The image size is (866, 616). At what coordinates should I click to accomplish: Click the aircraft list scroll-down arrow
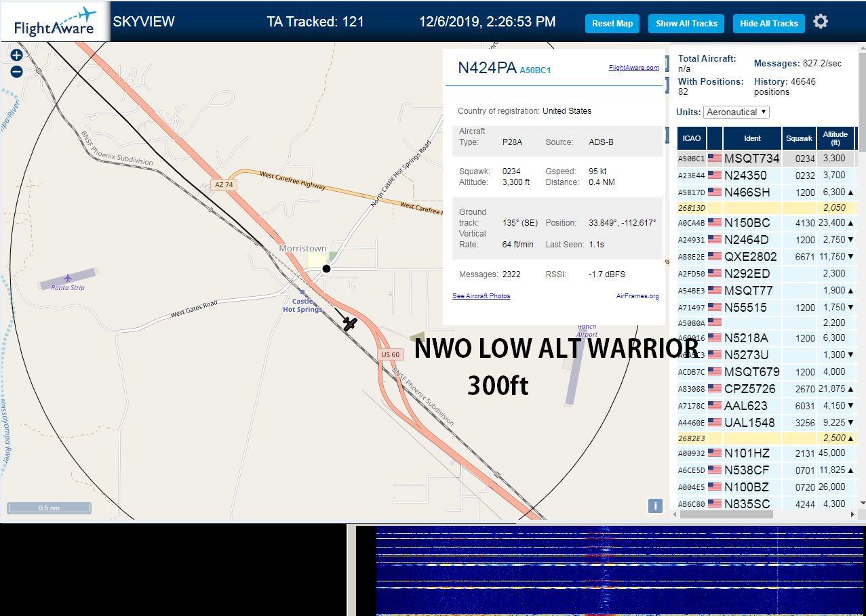(x=863, y=503)
